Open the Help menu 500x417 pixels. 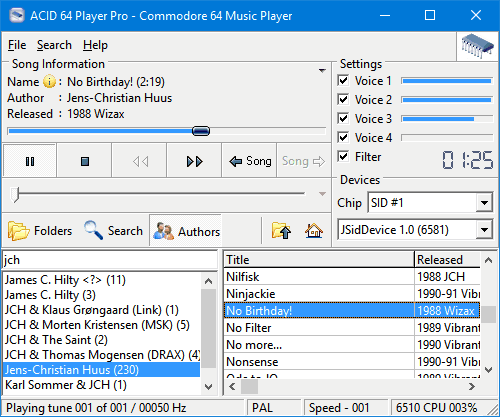pos(95,45)
